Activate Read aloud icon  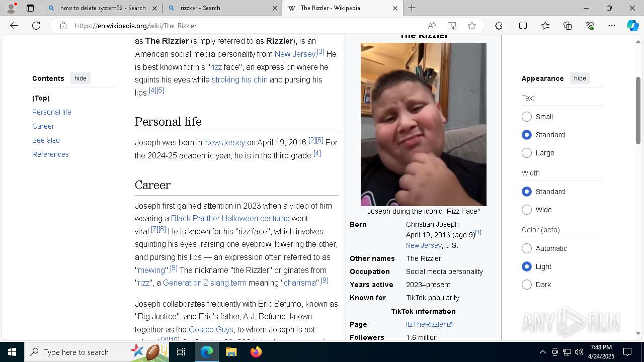point(432,26)
